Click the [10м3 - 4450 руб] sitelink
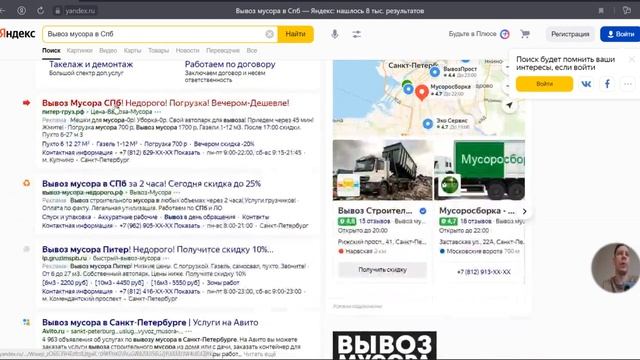 pyautogui.click(x=120, y=283)
